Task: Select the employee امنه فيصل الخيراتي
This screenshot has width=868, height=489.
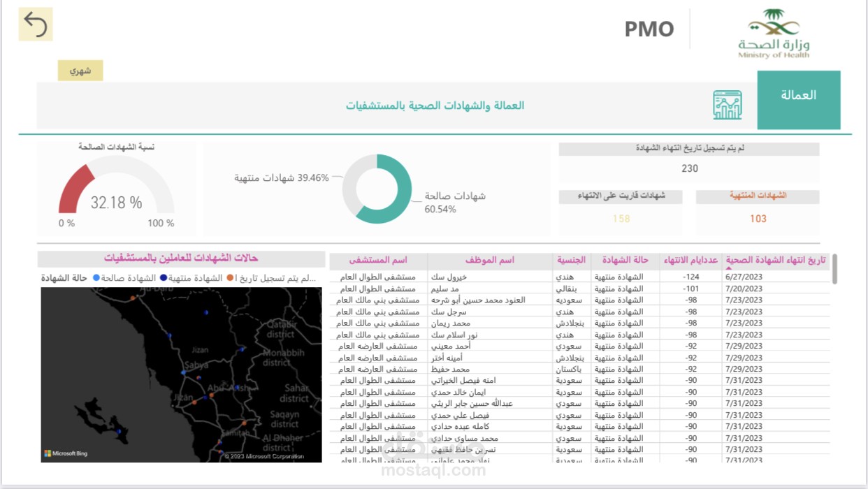Action: pos(463,381)
